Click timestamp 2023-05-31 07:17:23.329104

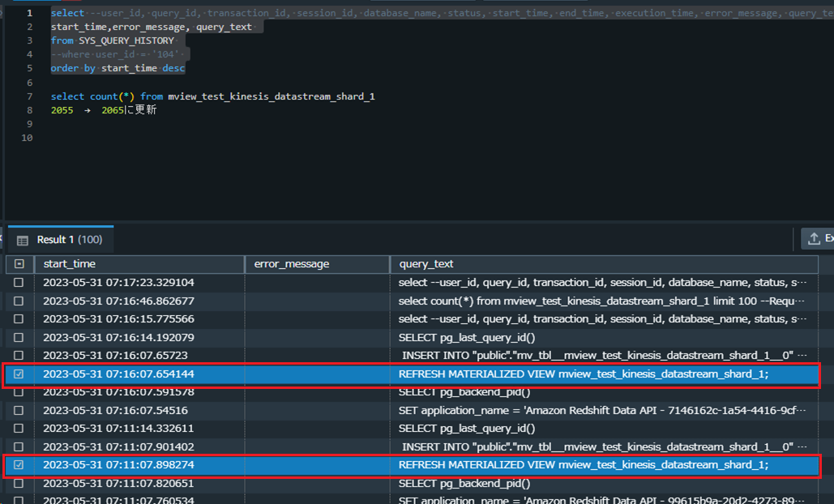[118, 282]
